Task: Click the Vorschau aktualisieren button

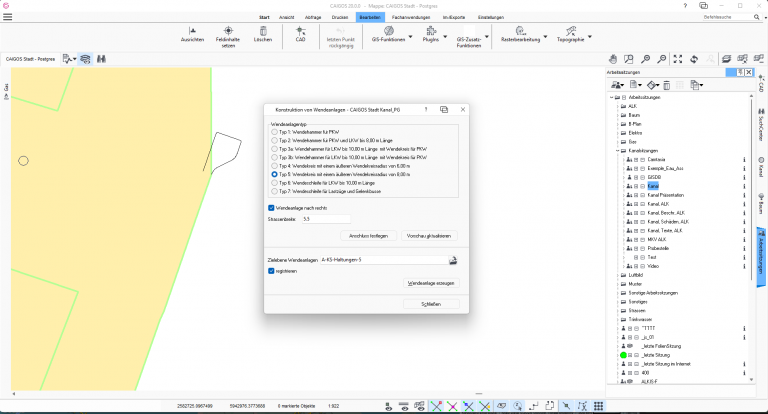Action: click(429, 236)
